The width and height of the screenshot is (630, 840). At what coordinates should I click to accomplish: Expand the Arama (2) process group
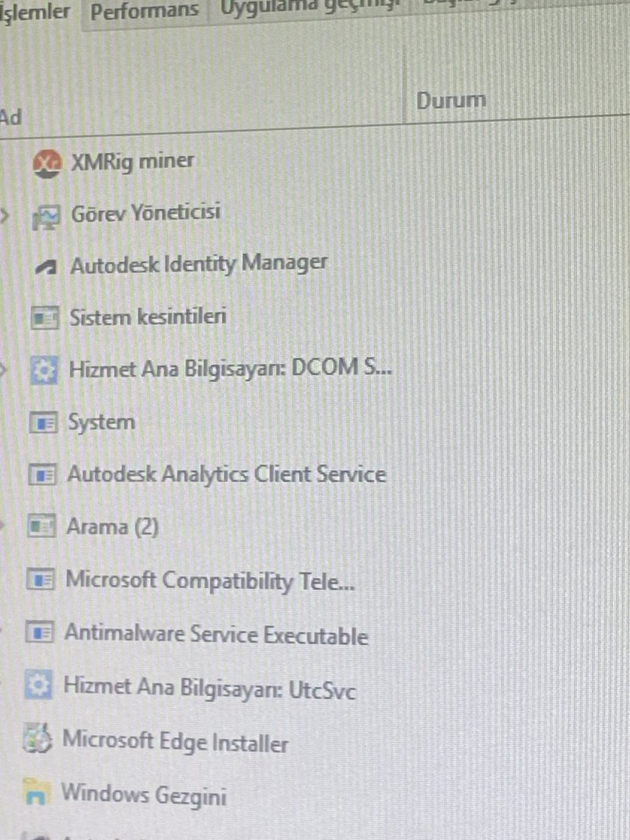coord(2,526)
